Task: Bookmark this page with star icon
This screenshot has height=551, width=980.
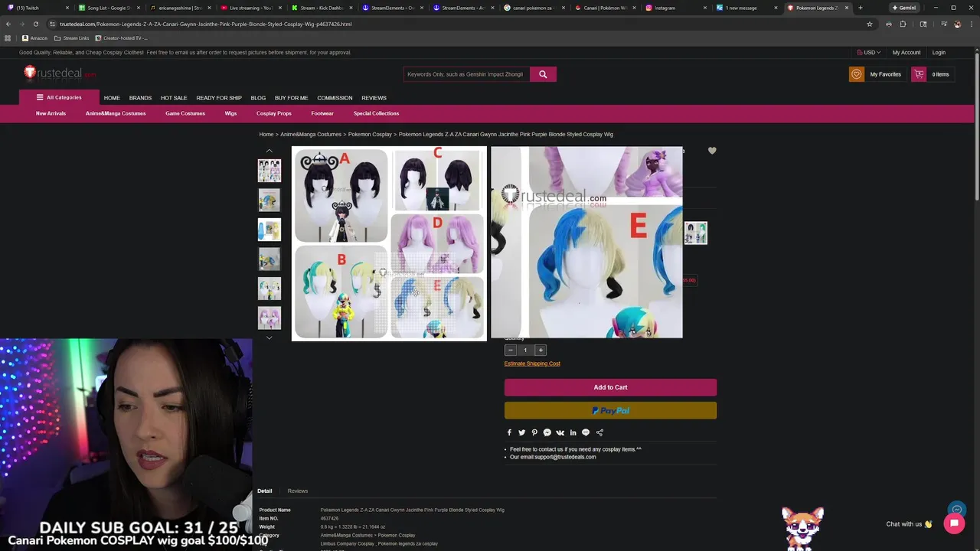Action: (870, 24)
